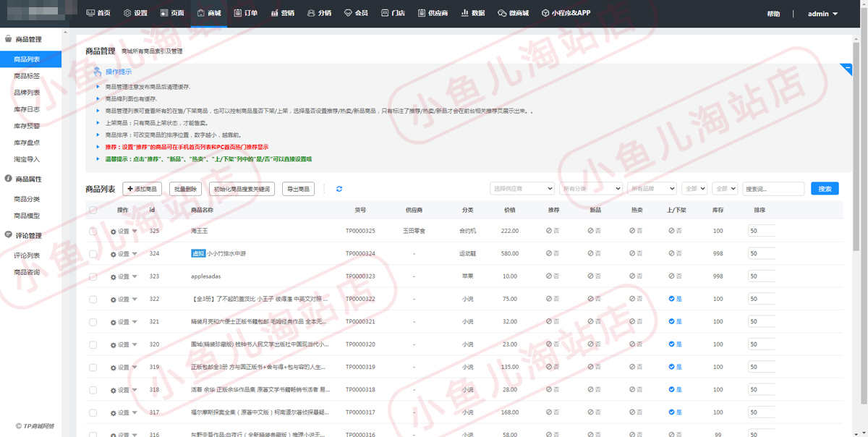The image size is (868, 437).
Task: Select 评论列表 in the sidebar
Action: pos(27,255)
